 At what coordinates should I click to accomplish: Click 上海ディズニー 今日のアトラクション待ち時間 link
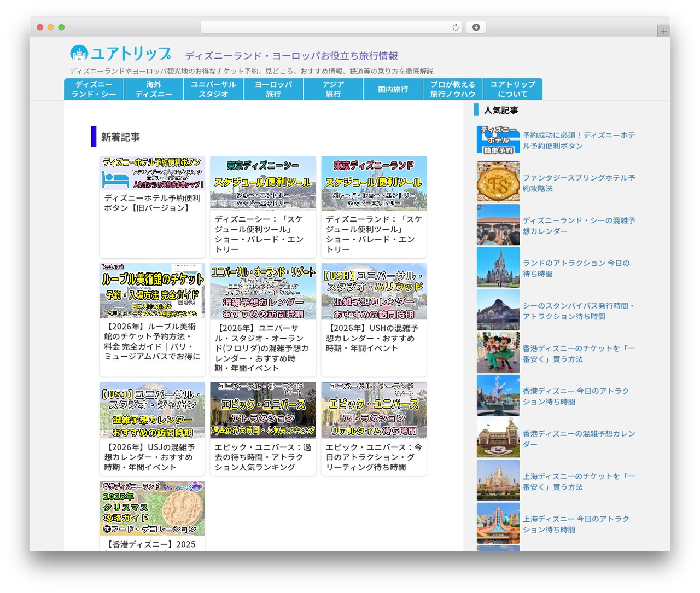[576, 524]
